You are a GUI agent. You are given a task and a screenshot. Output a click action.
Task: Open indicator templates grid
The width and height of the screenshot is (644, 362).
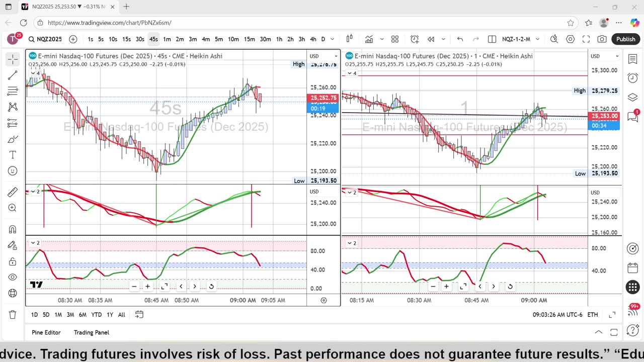coord(395,39)
